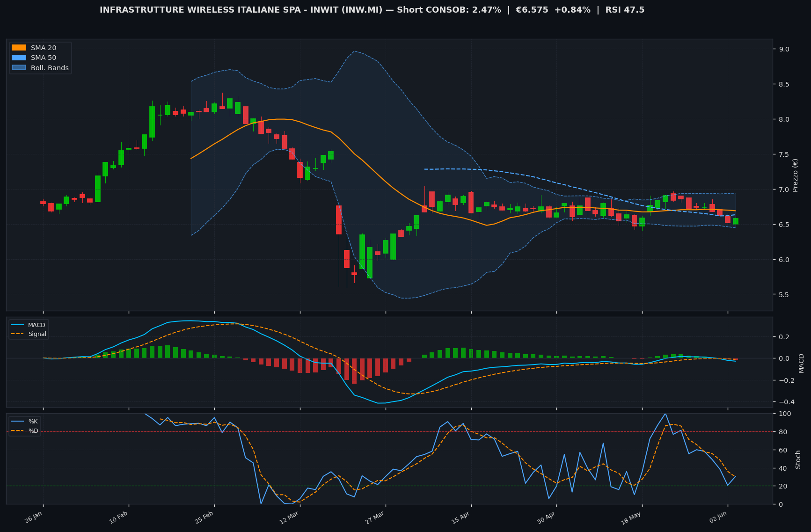Click the blue SMA 50 legend swatch

click(19, 58)
